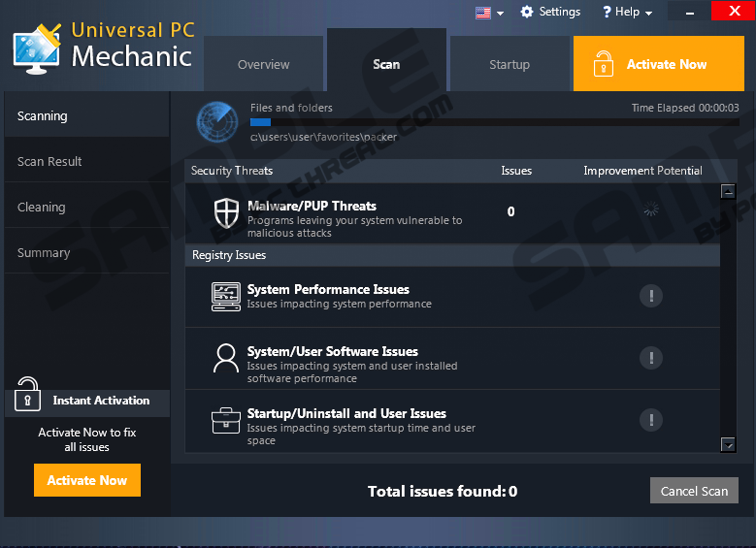Expand the Help dropdown arrow

(x=648, y=14)
